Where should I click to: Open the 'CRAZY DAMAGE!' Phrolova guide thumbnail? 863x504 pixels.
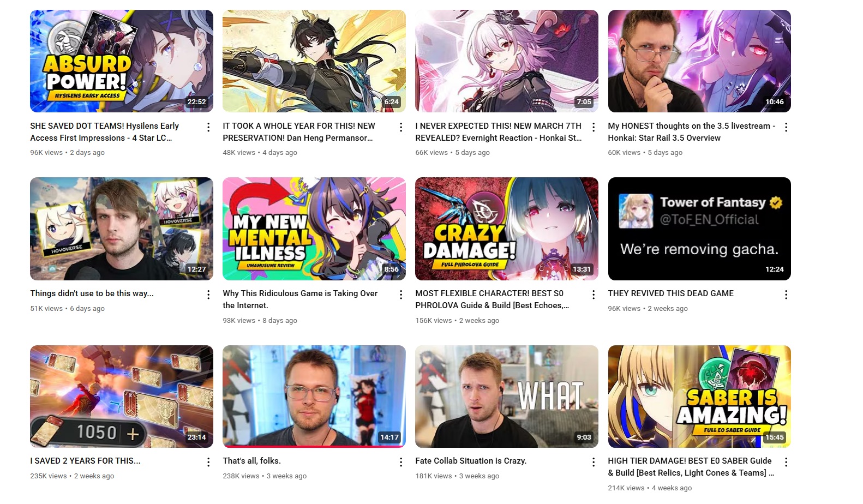click(x=507, y=229)
